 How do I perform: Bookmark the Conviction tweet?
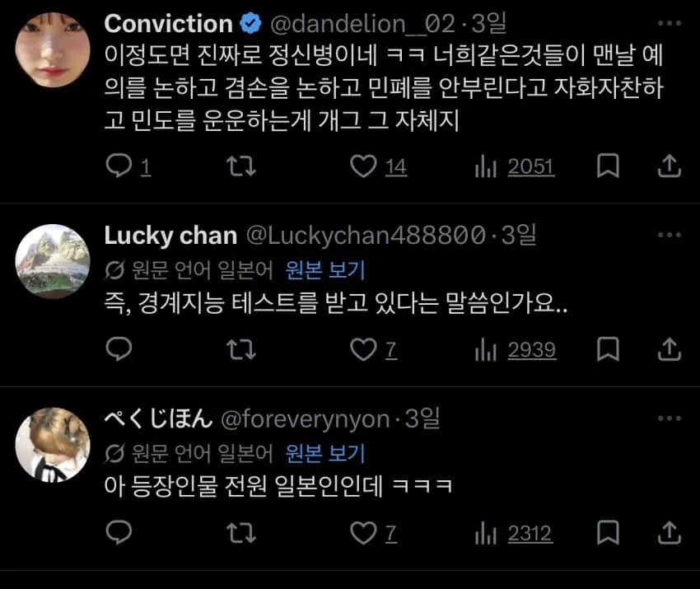click(x=608, y=167)
